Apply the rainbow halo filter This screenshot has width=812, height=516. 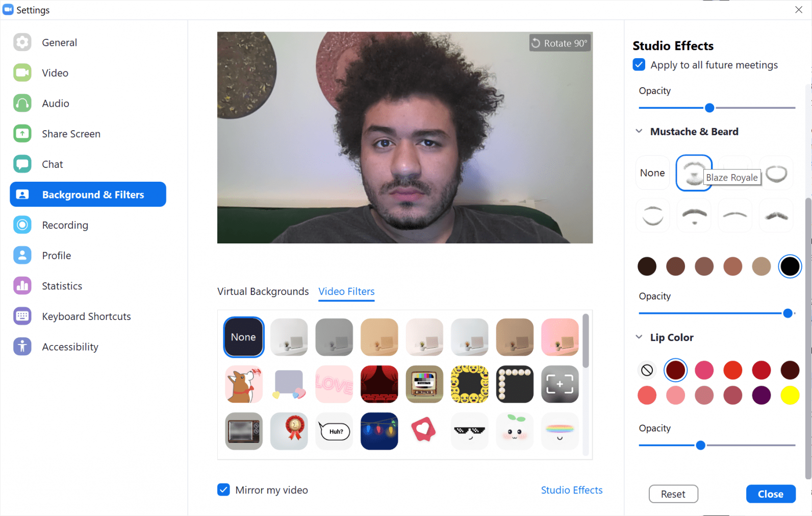(560, 431)
